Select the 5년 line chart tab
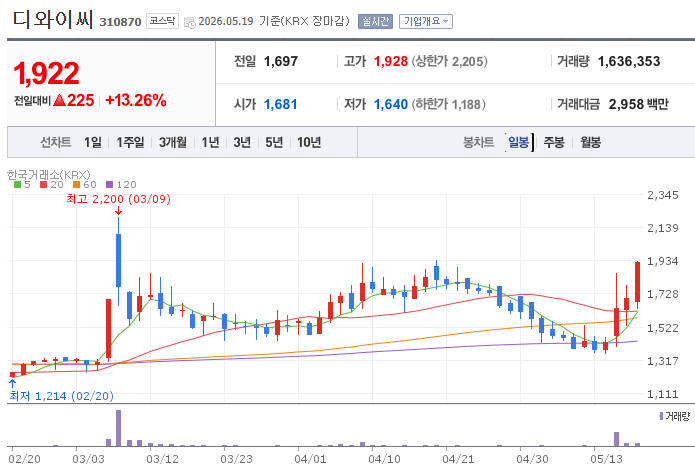 tap(274, 142)
